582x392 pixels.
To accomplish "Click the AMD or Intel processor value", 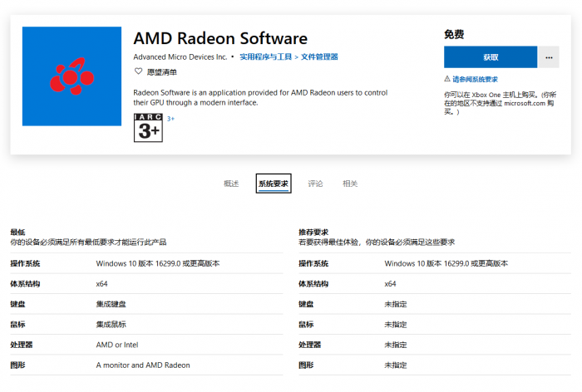I will coord(117,345).
